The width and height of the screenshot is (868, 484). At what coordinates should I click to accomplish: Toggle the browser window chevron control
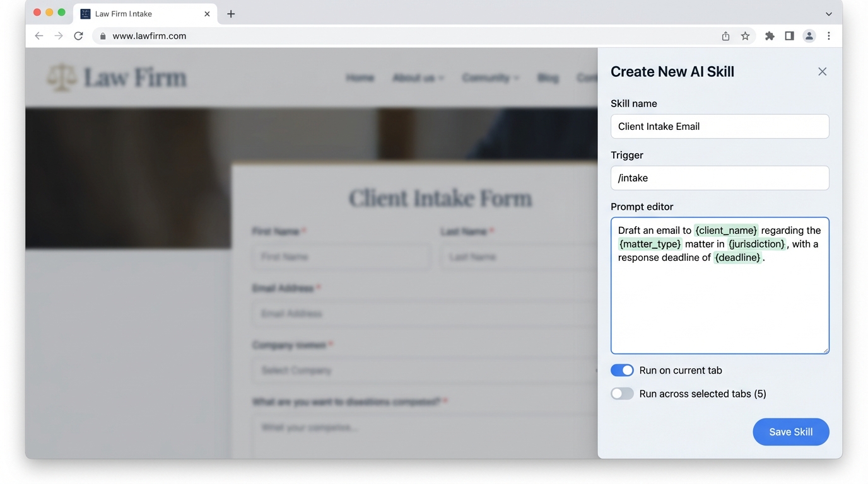(x=828, y=14)
